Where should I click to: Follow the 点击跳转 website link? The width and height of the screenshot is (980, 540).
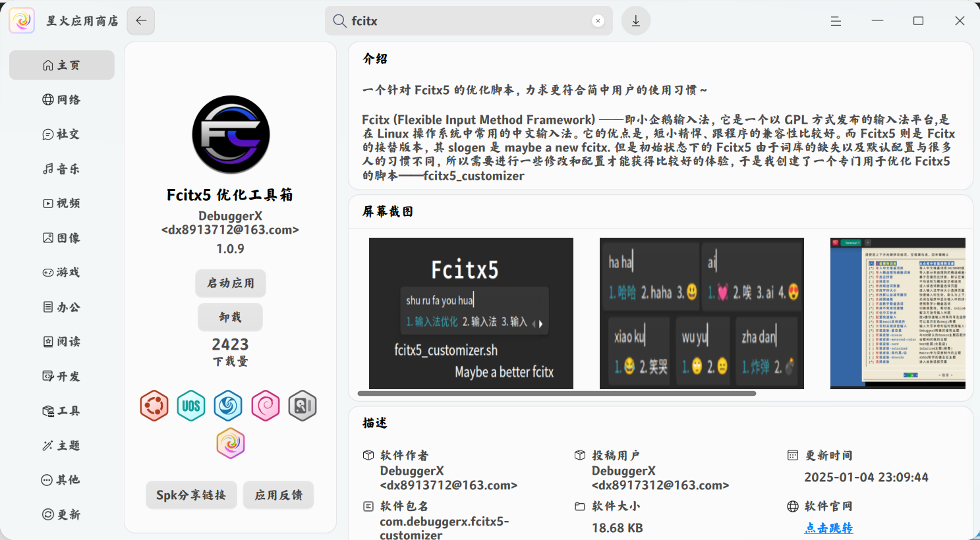828,528
